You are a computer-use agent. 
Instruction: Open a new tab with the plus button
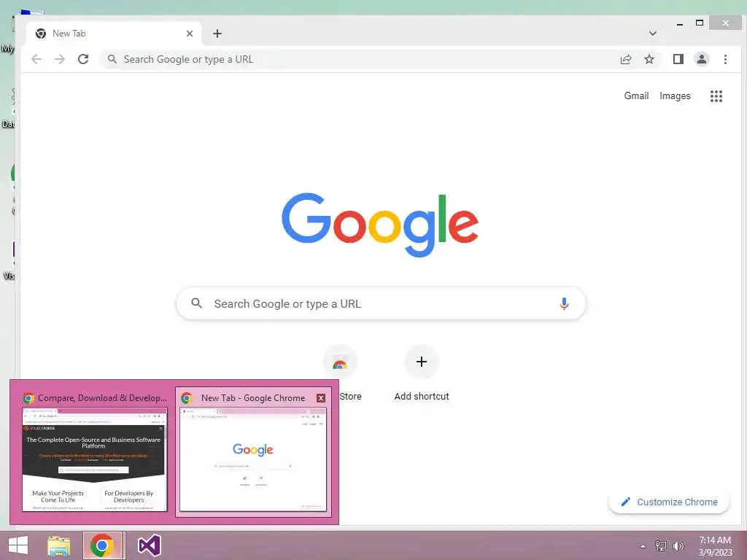pyautogui.click(x=217, y=34)
